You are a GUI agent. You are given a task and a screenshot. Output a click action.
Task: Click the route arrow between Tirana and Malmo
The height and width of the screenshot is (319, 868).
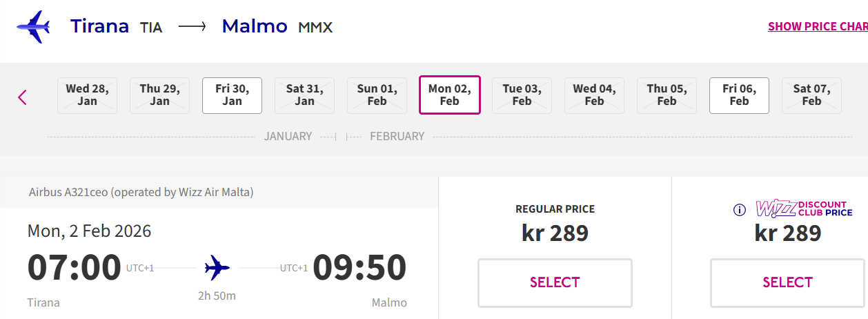pos(192,27)
